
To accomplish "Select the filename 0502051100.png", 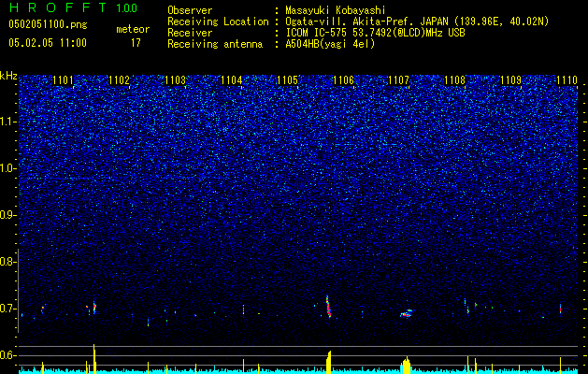I will tap(48, 25).
